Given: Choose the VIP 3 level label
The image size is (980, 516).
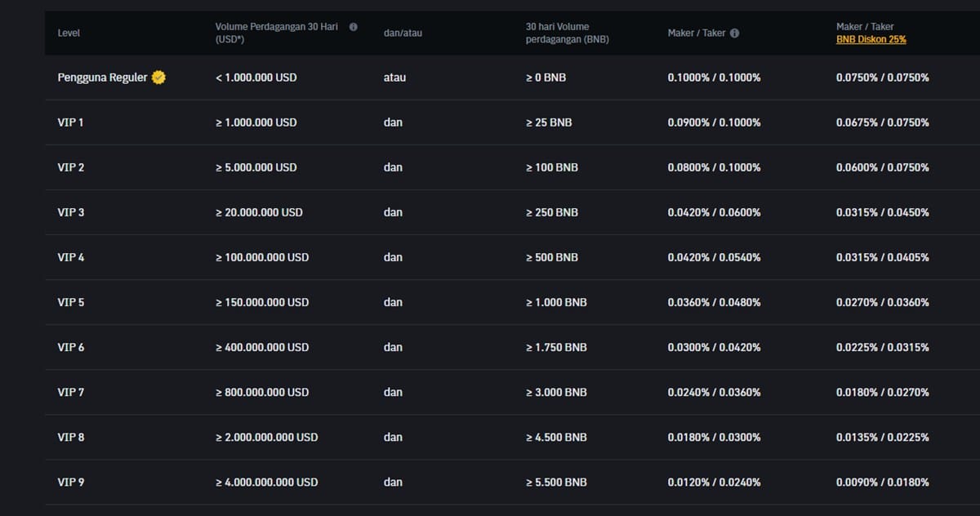Looking at the screenshot, I should [x=71, y=212].
